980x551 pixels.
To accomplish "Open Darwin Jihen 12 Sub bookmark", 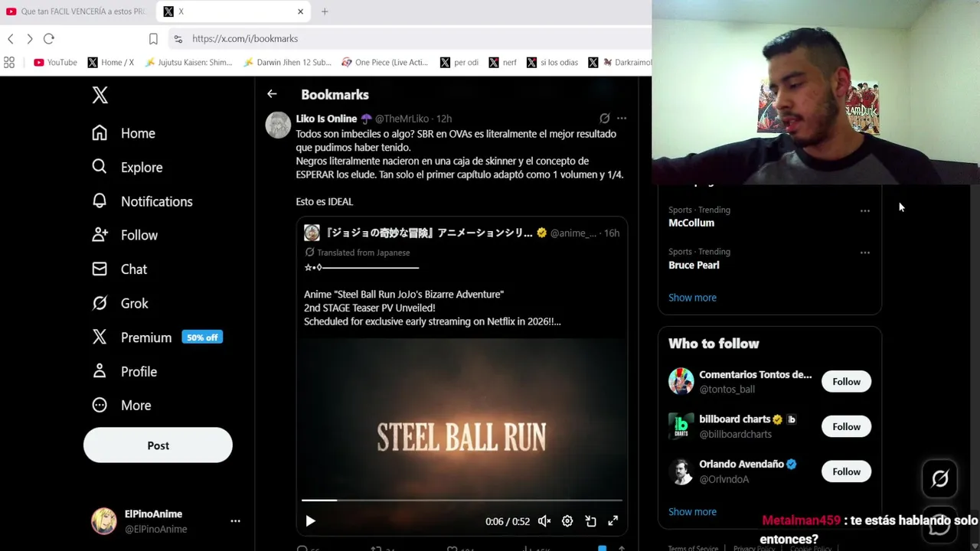I will coord(287,63).
